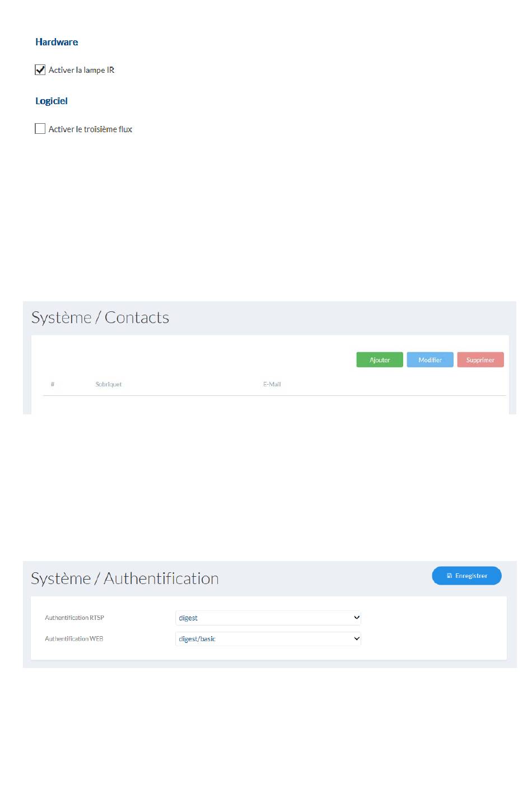Image resolution: width=532 pixels, height=789 pixels.
Task: Uncheck the Activer la lampe IR checkbox
Action: 40,70
